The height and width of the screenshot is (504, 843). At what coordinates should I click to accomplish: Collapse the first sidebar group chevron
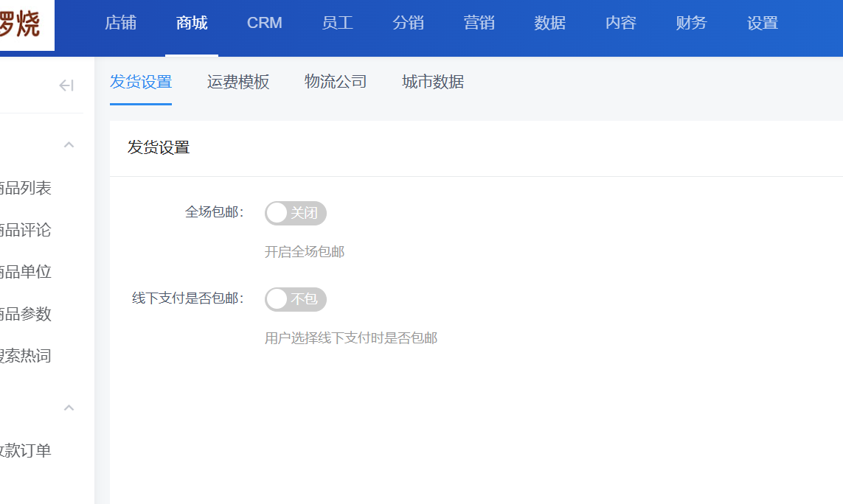[69, 145]
